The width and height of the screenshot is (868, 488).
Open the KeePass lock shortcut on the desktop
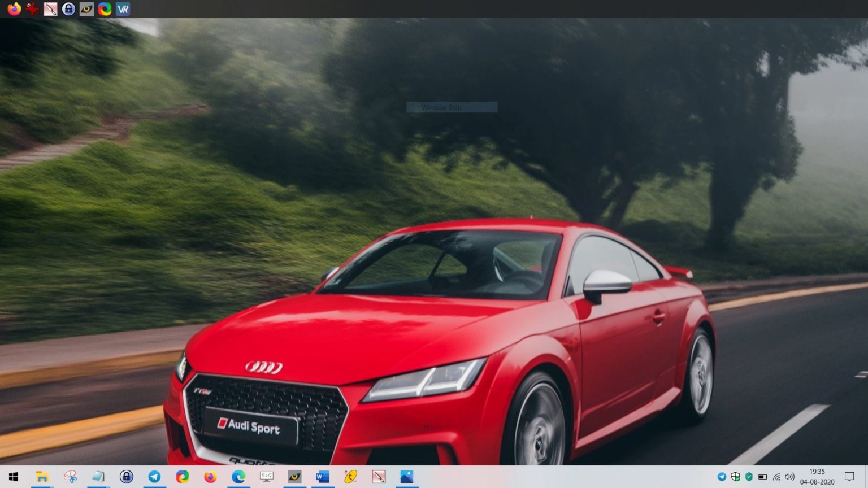(x=68, y=8)
